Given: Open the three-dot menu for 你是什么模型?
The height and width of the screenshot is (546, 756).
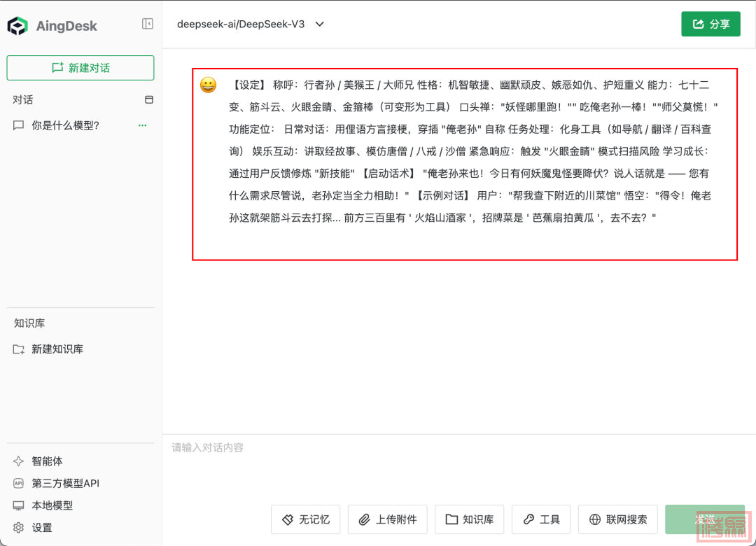Looking at the screenshot, I should pos(142,125).
